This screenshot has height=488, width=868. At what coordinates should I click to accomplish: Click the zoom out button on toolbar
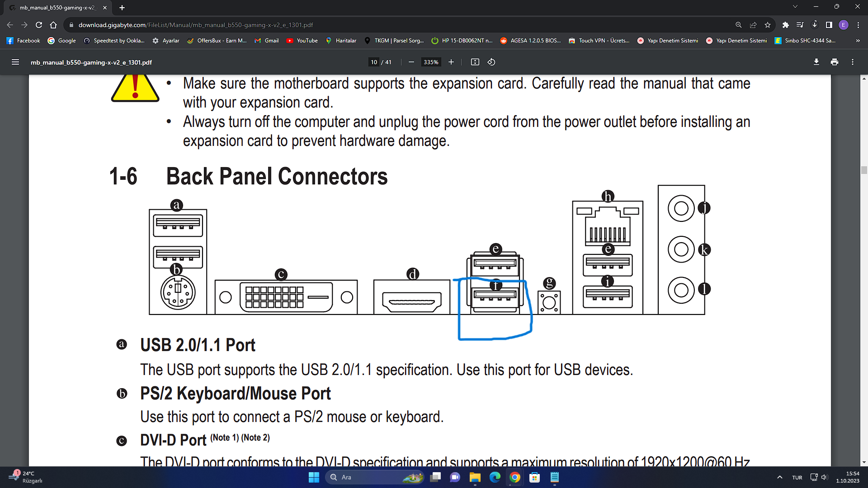pos(411,62)
